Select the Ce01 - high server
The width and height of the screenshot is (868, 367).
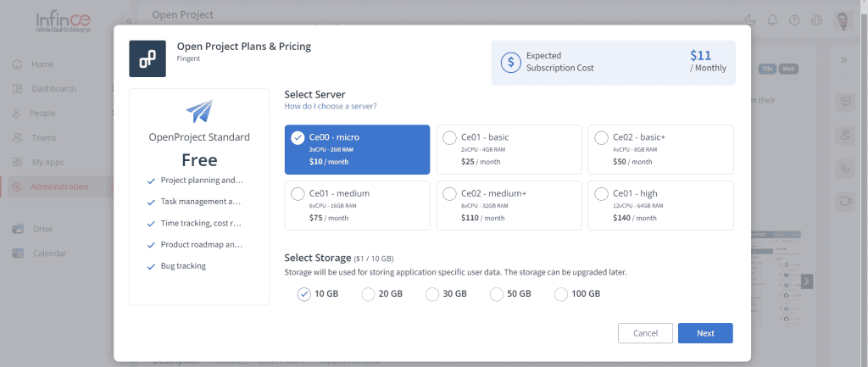[660, 205]
